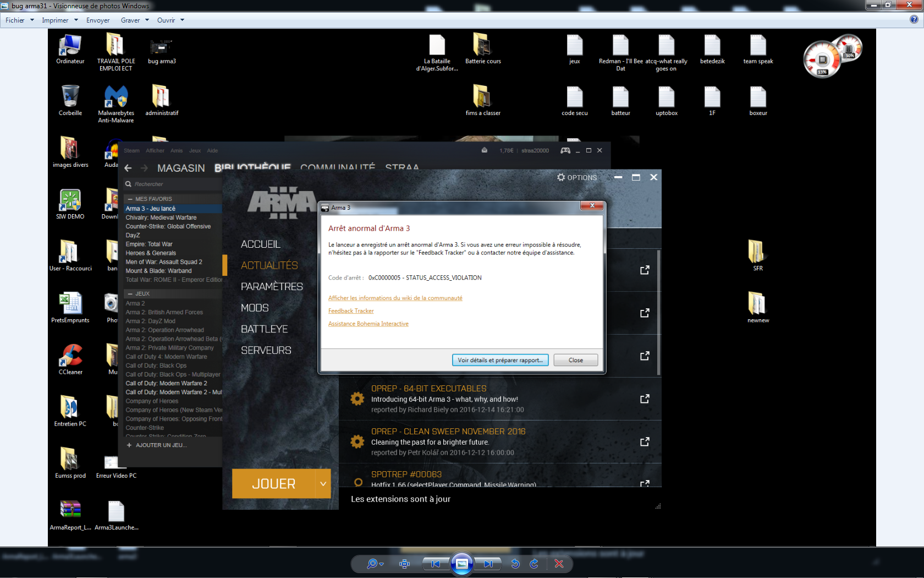Select DayZ in Steam favorites

click(x=133, y=235)
